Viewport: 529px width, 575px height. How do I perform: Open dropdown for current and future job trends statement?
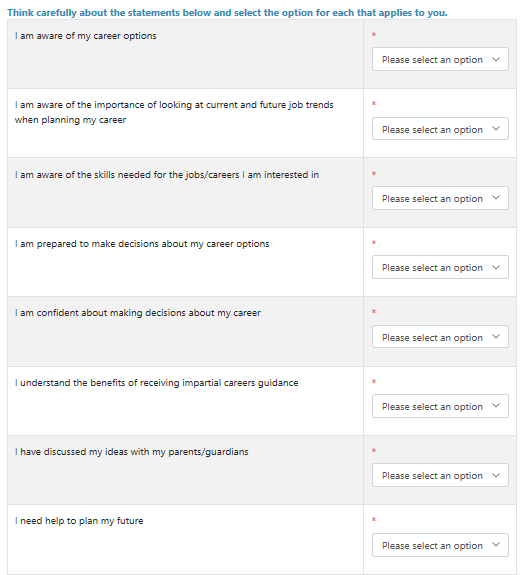(440, 129)
